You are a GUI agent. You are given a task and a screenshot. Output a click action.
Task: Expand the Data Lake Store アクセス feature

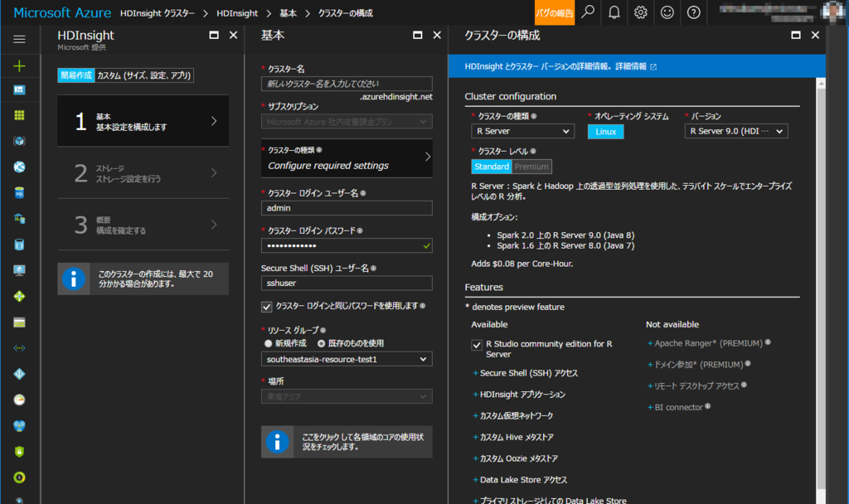(x=520, y=480)
